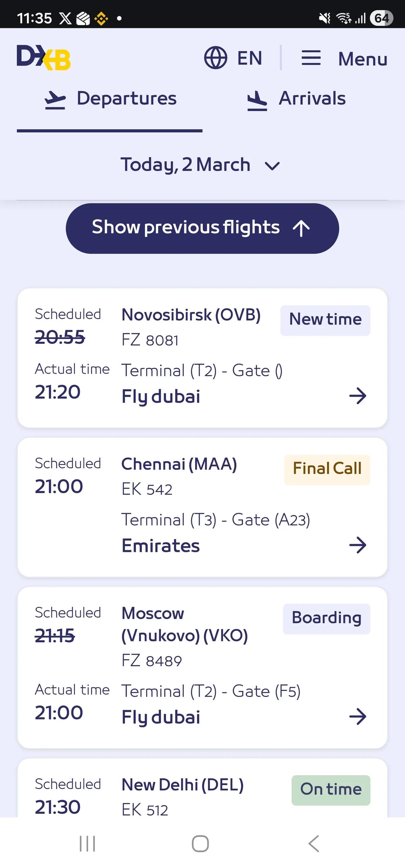Click the globe language icon
Viewport: 405px width, 868px height.
(x=215, y=58)
